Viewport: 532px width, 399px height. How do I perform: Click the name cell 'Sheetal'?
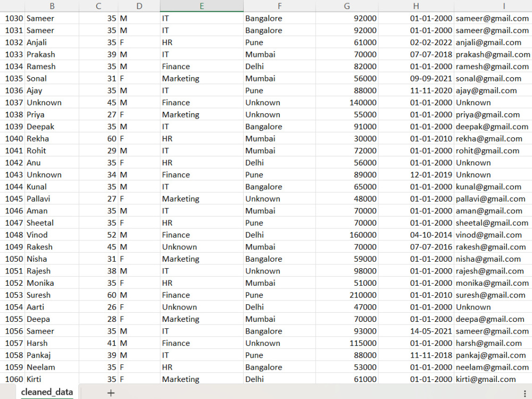tap(52, 223)
